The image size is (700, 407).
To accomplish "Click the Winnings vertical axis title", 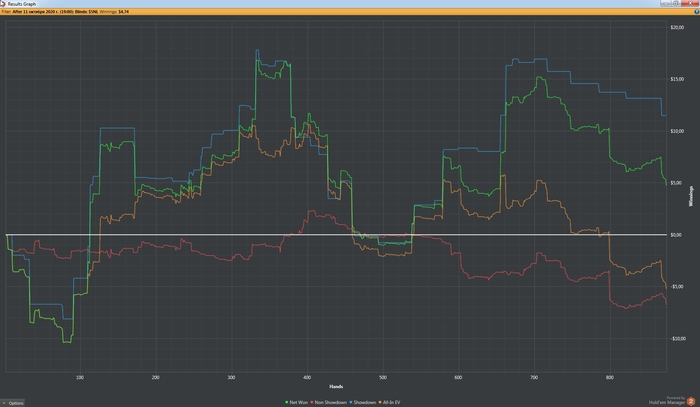I will (x=691, y=196).
